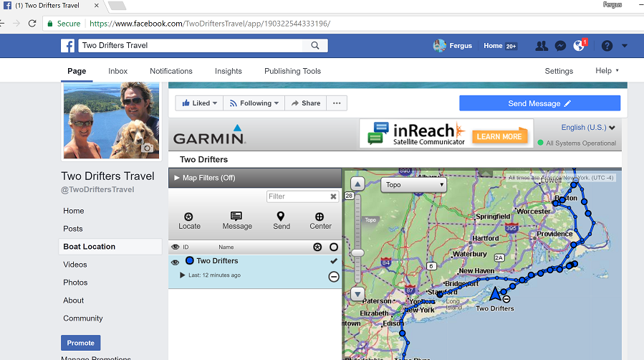Toggle the Two Drifters checkmark
The width and height of the screenshot is (644, 360).
coord(334,260)
